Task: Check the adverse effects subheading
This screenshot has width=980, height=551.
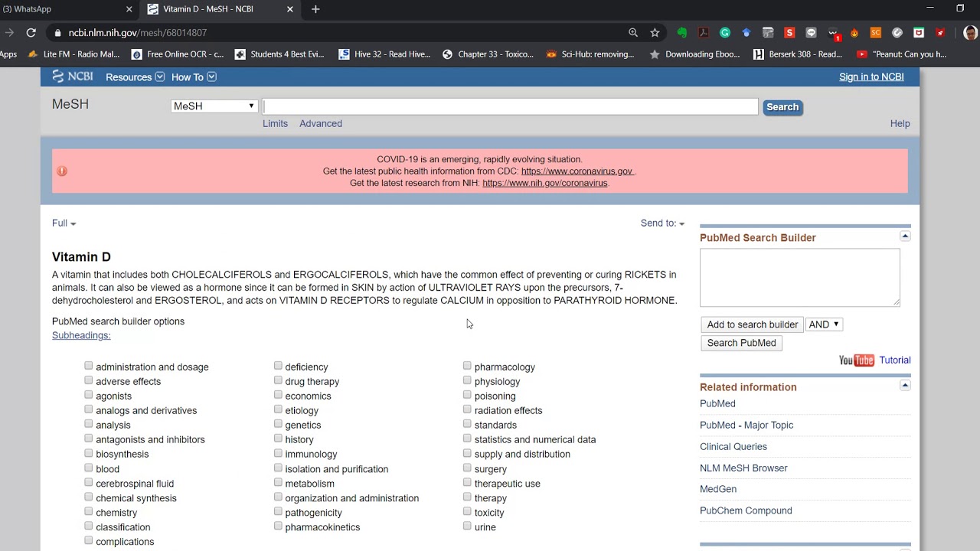Action: click(x=89, y=380)
